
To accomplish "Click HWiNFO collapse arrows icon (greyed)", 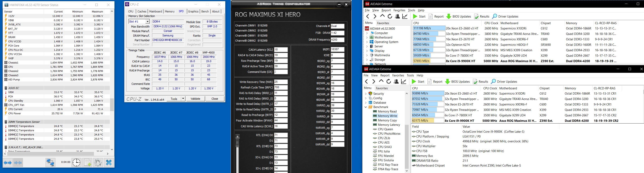I will coord(18,163).
